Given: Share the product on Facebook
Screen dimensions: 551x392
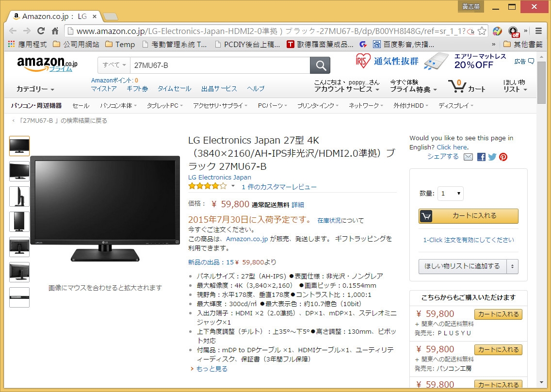Looking at the screenshot, I should tap(481, 157).
